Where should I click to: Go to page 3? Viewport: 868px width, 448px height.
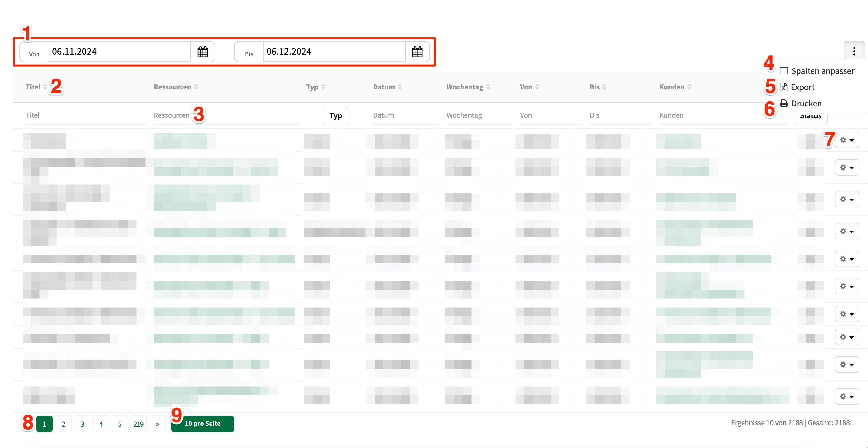click(x=82, y=424)
